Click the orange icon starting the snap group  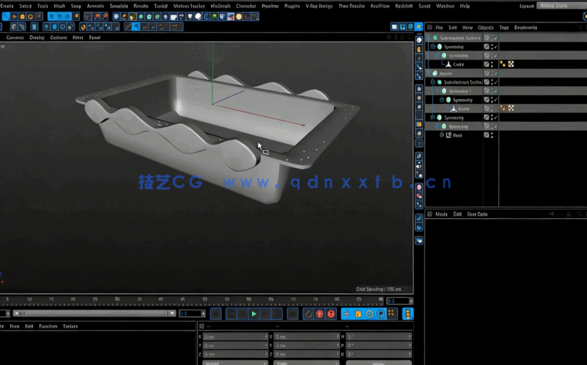[83, 27]
